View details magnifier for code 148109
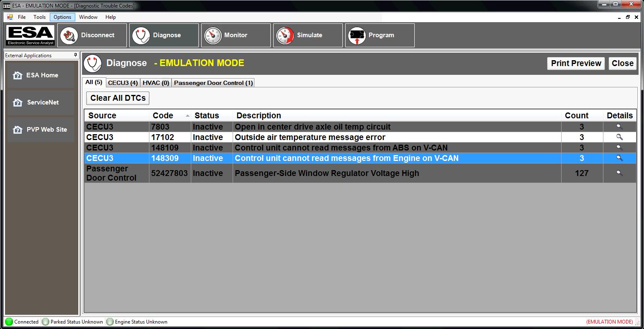The width and height of the screenshot is (644, 329). 619,148
